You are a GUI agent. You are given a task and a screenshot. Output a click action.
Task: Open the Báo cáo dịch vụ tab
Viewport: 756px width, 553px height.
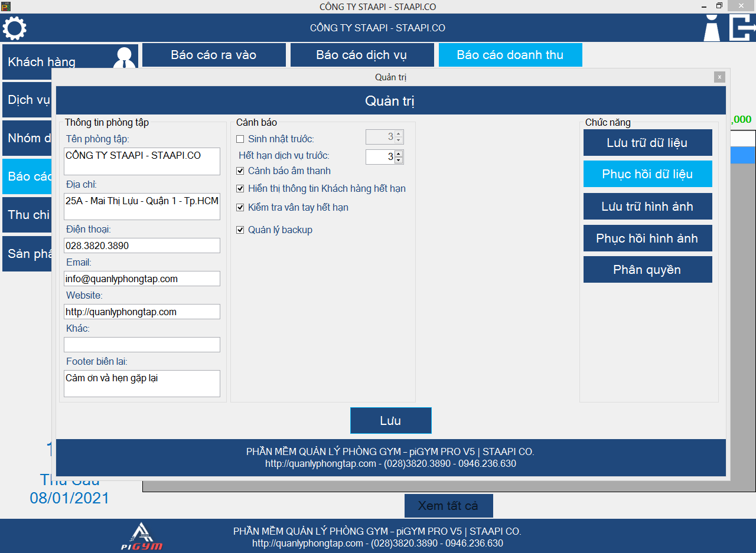tap(361, 55)
